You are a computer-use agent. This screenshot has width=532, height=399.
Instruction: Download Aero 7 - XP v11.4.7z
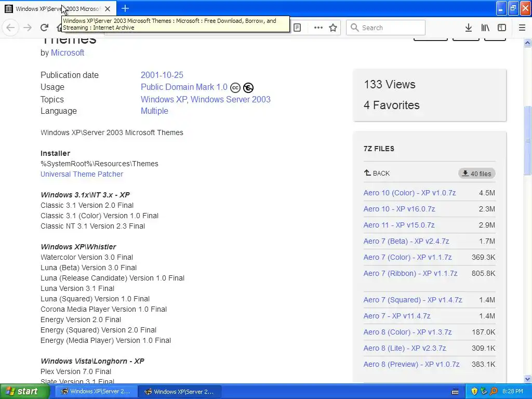[397, 316]
